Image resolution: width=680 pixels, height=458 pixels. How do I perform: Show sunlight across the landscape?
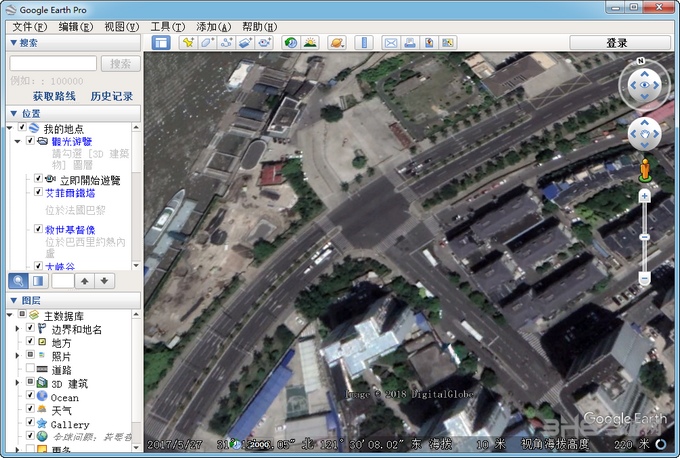[x=310, y=43]
